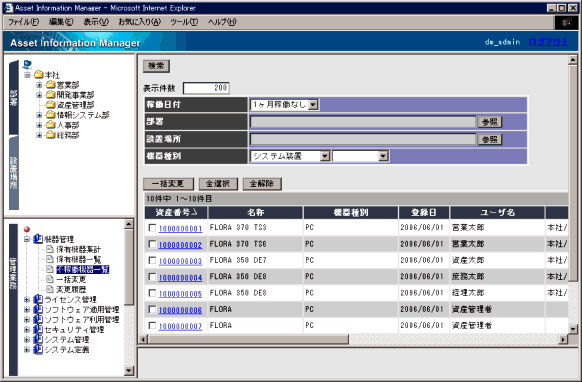Click the ライセンス管理 book icon
This screenshot has height=382, width=582.
[38, 299]
